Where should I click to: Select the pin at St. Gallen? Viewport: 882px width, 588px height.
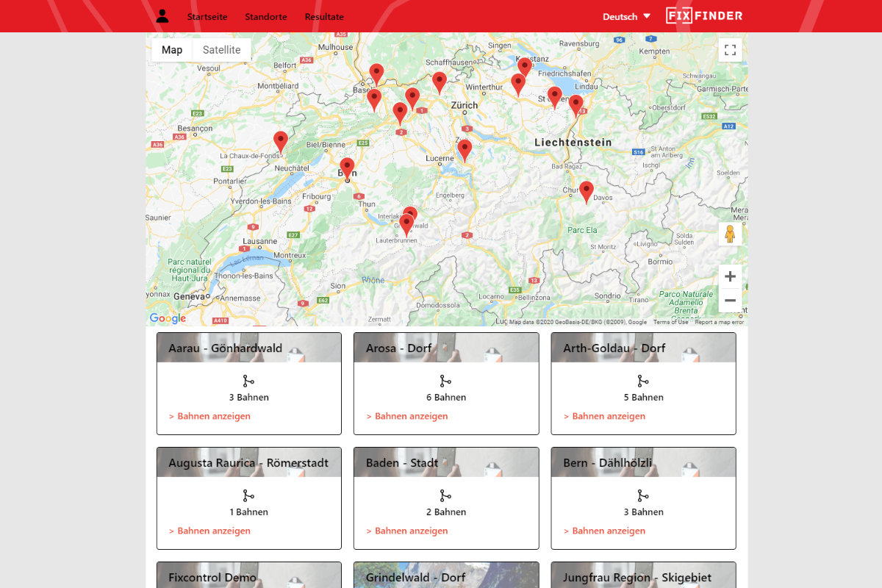click(x=555, y=97)
